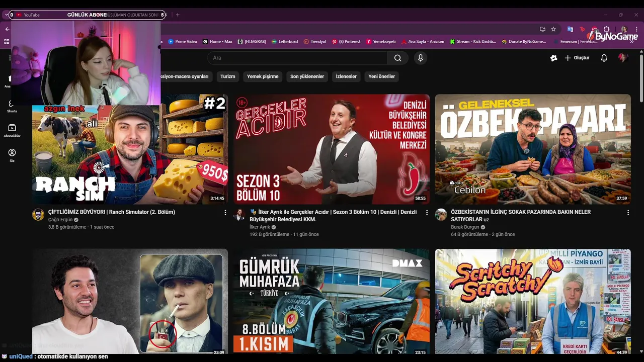Screen dimensions: 644x362
Task: Open the Gerçekler Acıdır video thumbnail
Action: pos(332,149)
